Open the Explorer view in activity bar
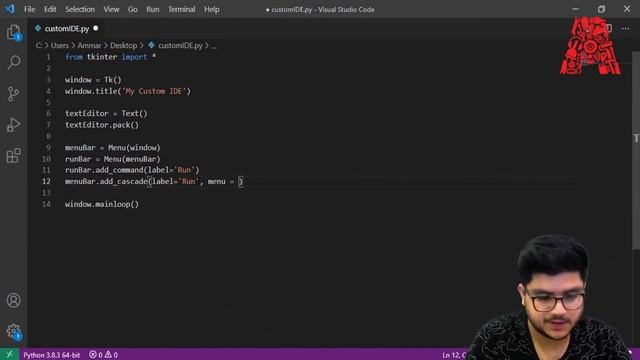Screen dimensions: 640x360 click(13, 32)
